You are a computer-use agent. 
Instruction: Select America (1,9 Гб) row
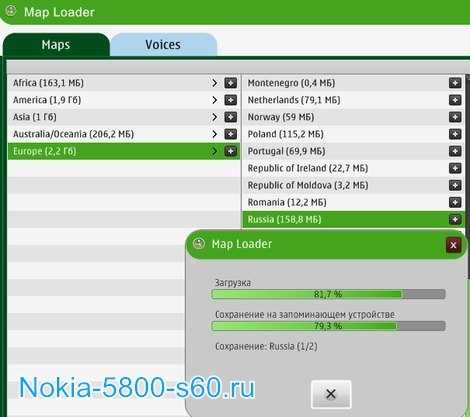(123, 100)
